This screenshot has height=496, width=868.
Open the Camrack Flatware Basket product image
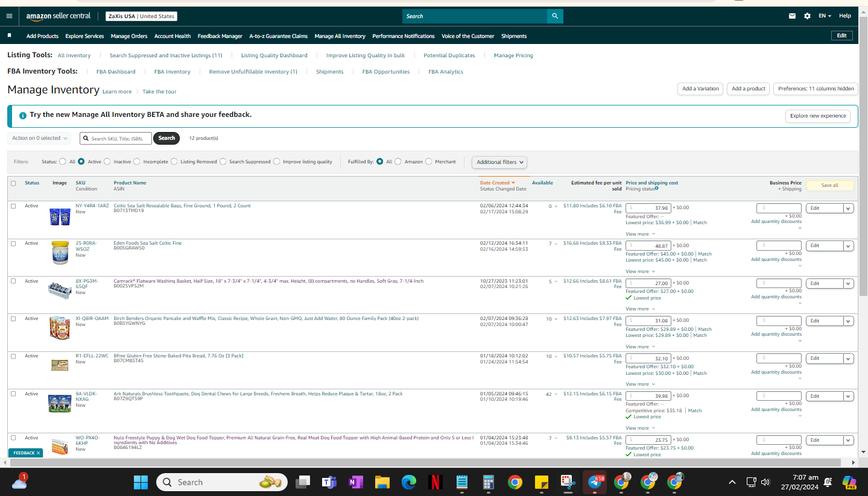[x=60, y=290]
